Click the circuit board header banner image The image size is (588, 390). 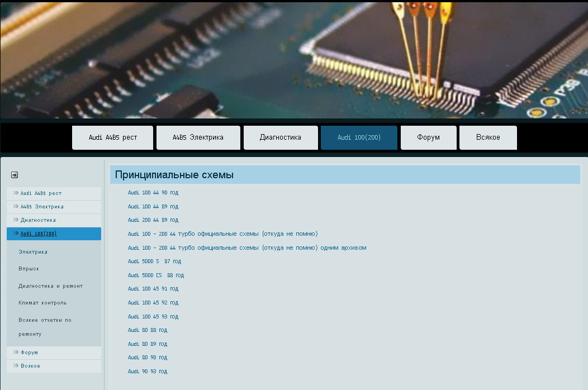click(294, 59)
